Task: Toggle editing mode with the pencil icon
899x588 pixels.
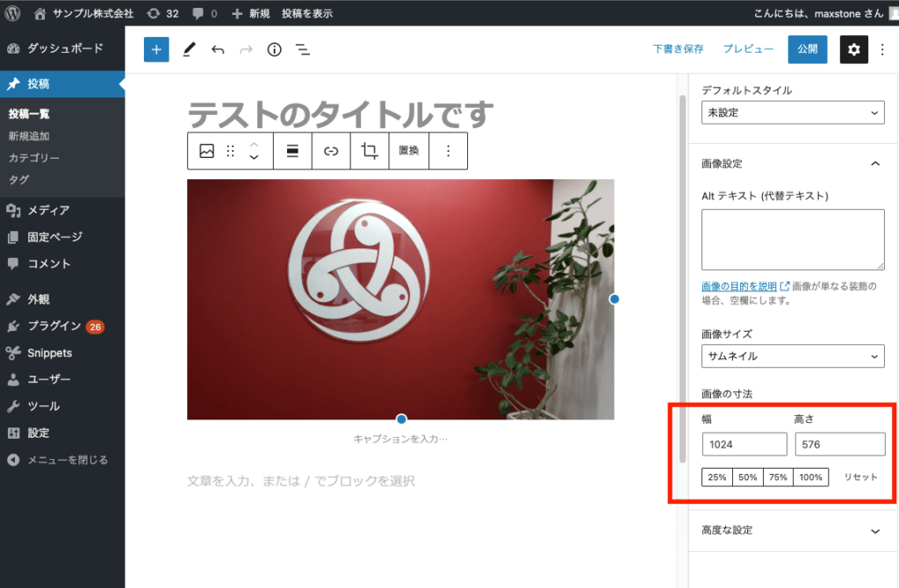Action: coord(188,49)
